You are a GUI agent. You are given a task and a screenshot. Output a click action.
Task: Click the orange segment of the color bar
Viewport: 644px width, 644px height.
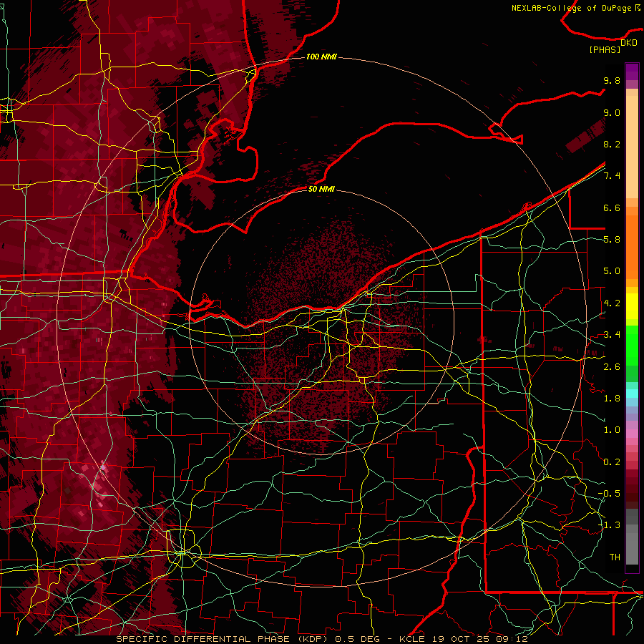click(632, 246)
